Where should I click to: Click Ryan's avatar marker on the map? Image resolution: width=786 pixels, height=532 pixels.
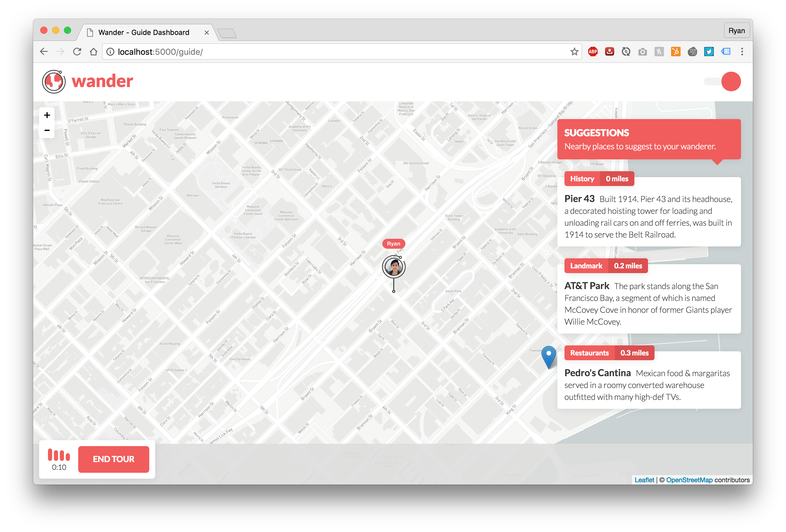point(394,267)
